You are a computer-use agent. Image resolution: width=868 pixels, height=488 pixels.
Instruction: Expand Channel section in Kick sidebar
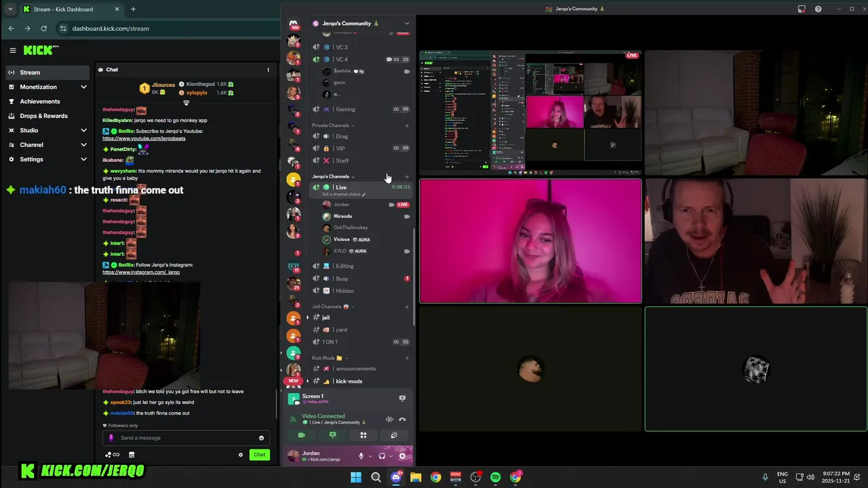[x=83, y=144]
